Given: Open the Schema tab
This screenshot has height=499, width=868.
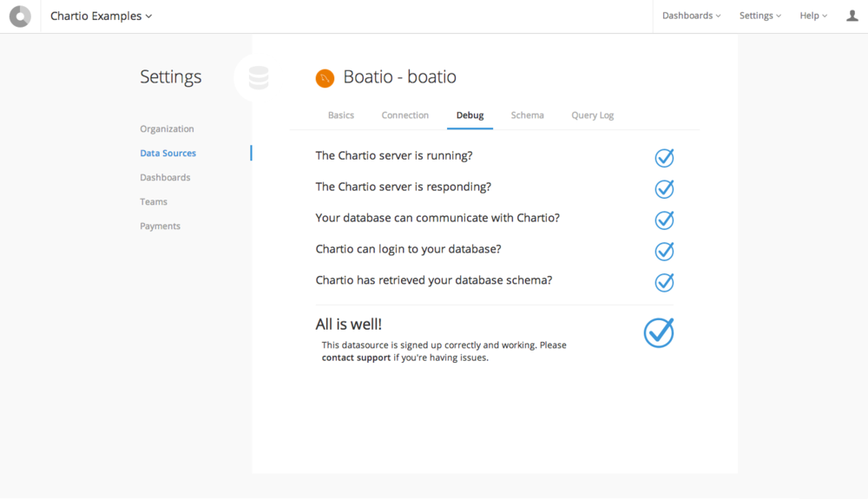Looking at the screenshot, I should [x=528, y=115].
